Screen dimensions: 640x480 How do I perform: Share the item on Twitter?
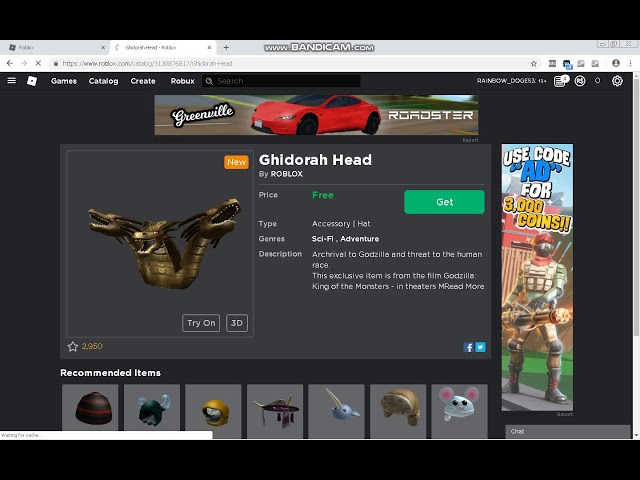click(480, 347)
